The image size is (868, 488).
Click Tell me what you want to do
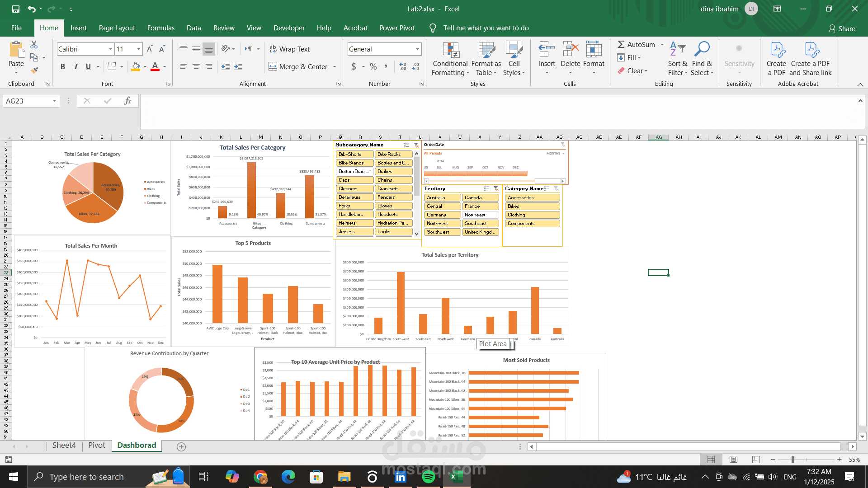click(486, 28)
